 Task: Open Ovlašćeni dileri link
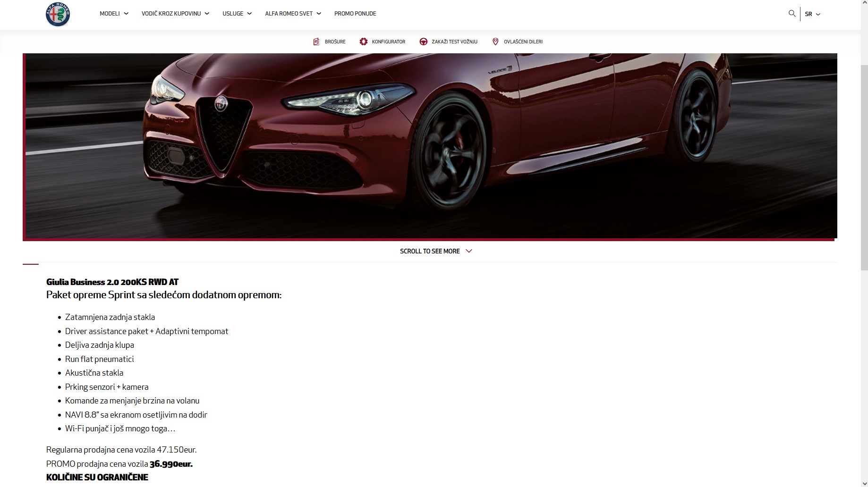[523, 42]
